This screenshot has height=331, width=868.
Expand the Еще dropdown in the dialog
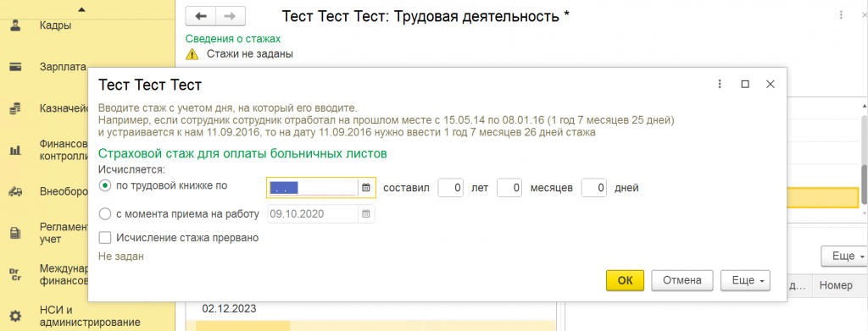(745, 280)
